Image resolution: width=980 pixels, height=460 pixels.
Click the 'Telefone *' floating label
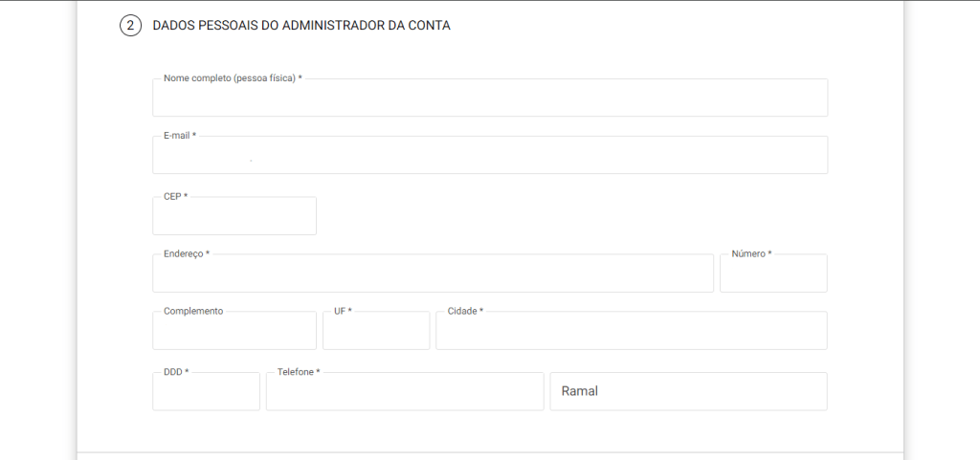(x=299, y=372)
